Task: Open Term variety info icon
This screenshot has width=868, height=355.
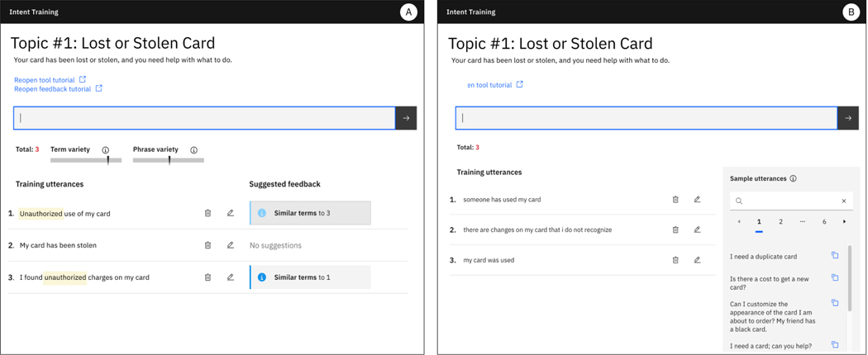Action: (x=105, y=150)
